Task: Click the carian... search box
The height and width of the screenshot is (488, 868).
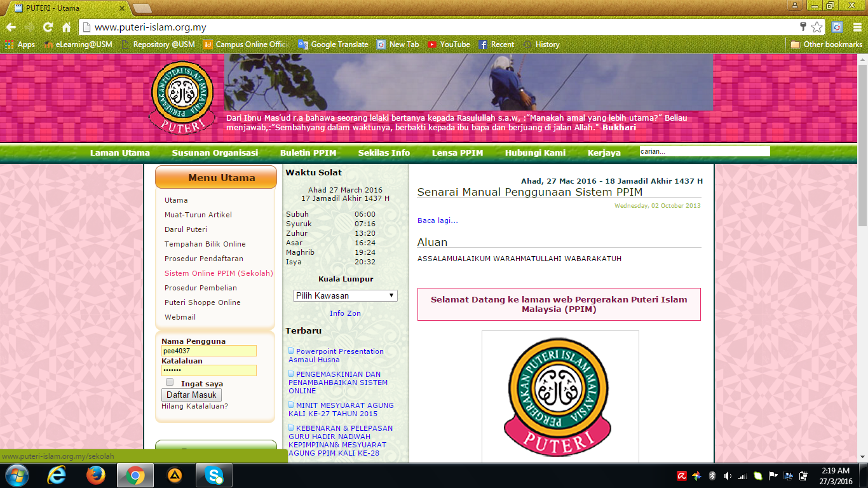Action: [705, 151]
